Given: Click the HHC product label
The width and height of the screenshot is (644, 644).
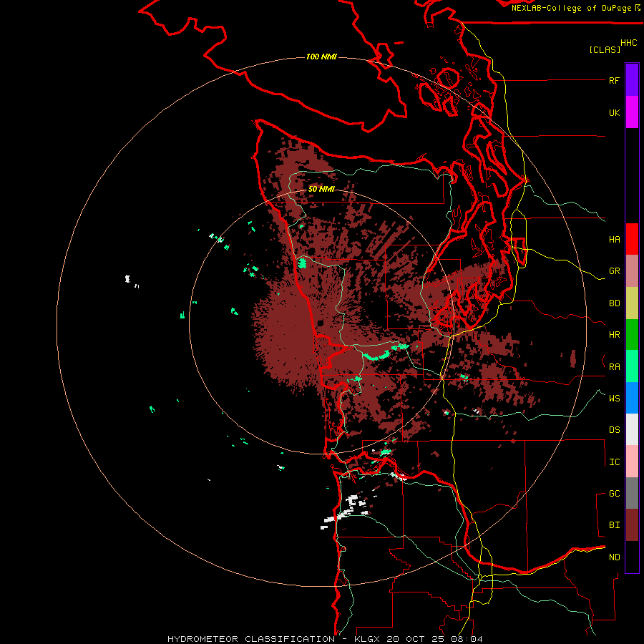Looking at the screenshot, I should tap(628, 43).
